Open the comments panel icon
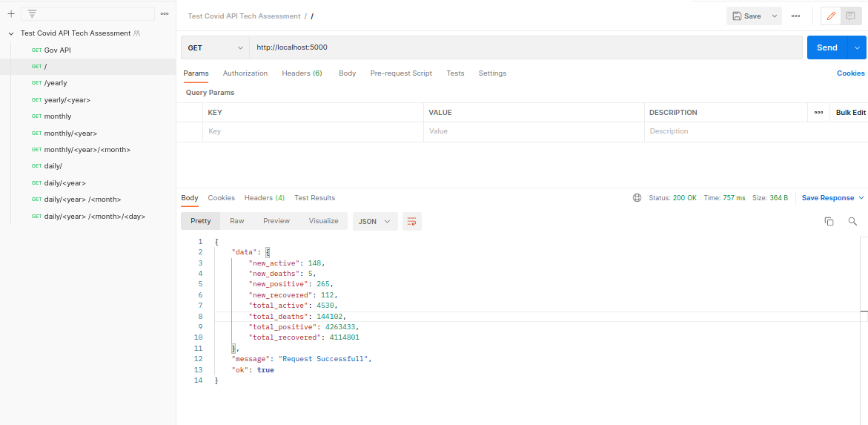Viewport: 868px width, 425px height. tap(851, 16)
